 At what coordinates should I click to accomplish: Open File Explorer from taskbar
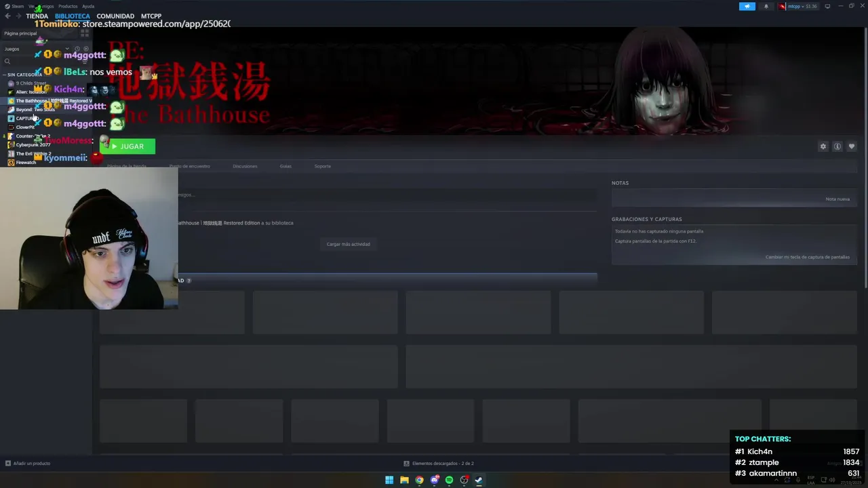404,480
